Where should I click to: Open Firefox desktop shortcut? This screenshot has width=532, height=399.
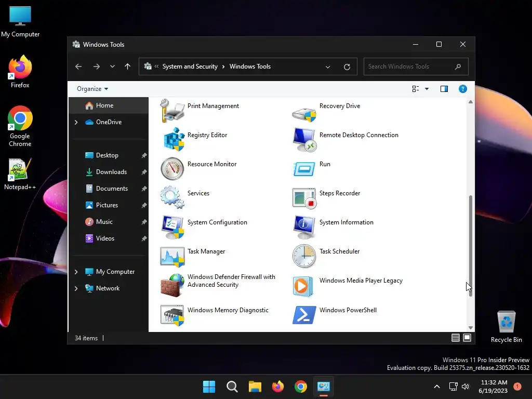pos(20,72)
